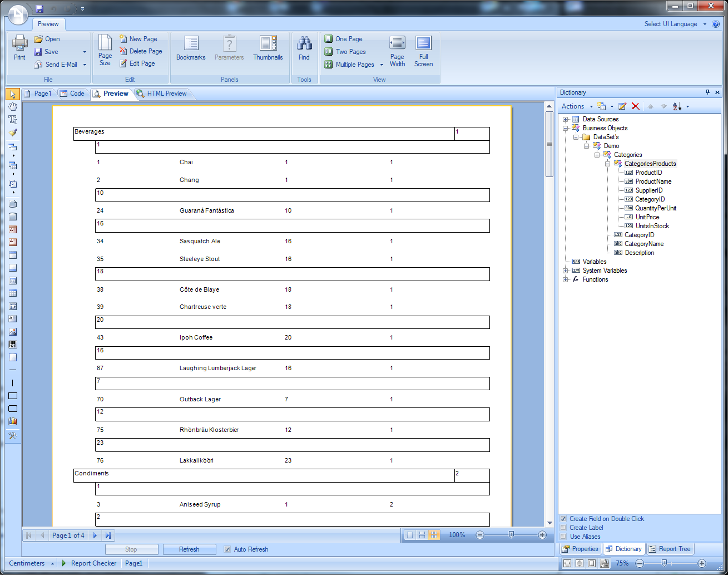This screenshot has width=728, height=575.
Task: Click the Edit item icon in Dictionary
Action: click(x=622, y=106)
